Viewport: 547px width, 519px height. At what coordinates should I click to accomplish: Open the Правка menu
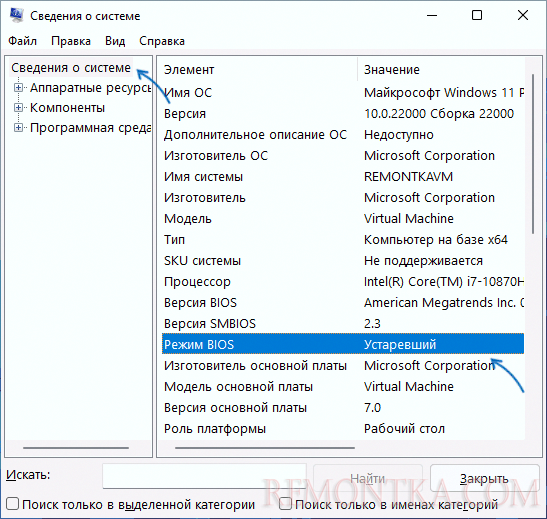click(x=71, y=41)
